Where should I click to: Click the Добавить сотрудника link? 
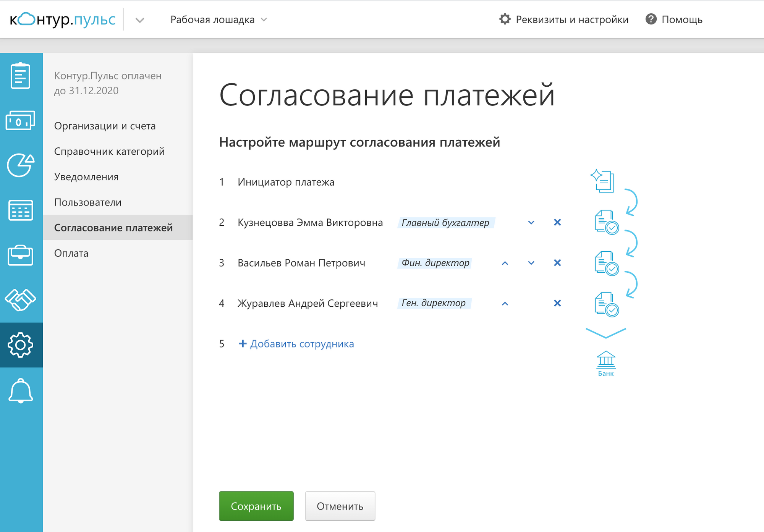pos(296,344)
